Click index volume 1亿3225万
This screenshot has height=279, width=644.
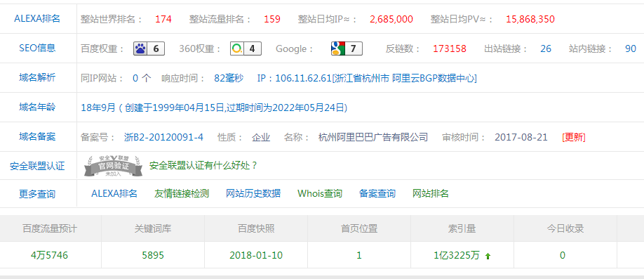[x=456, y=256]
